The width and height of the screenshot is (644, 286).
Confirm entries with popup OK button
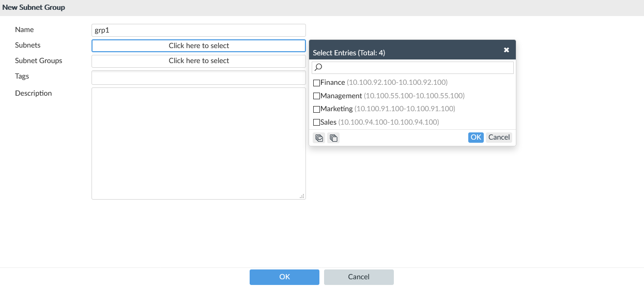pyautogui.click(x=476, y=137)
